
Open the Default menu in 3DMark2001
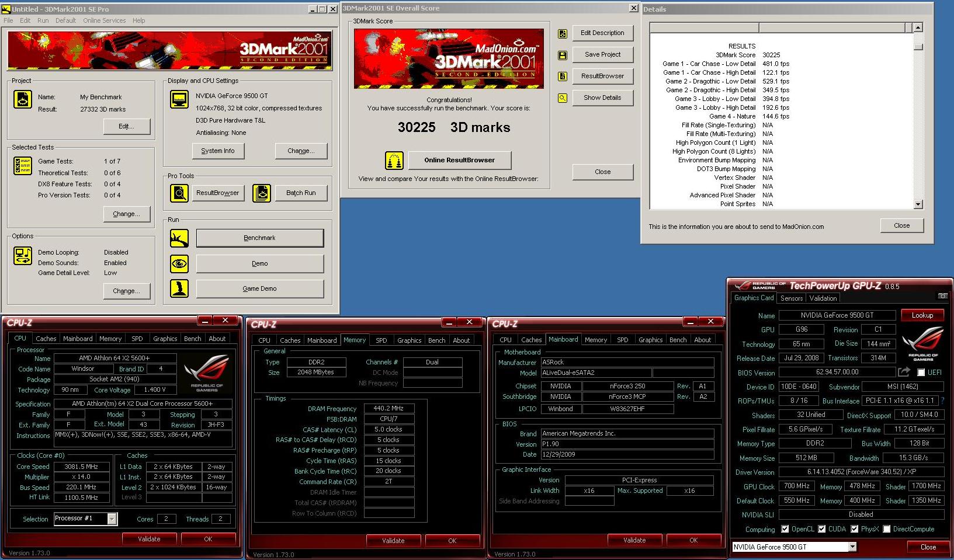[65, 20]
